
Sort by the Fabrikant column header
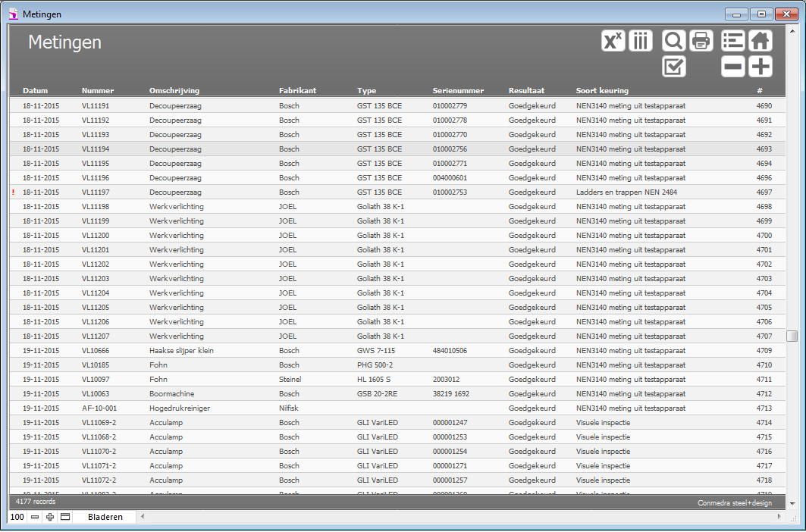pyautogui.click(x=297, y=91)
